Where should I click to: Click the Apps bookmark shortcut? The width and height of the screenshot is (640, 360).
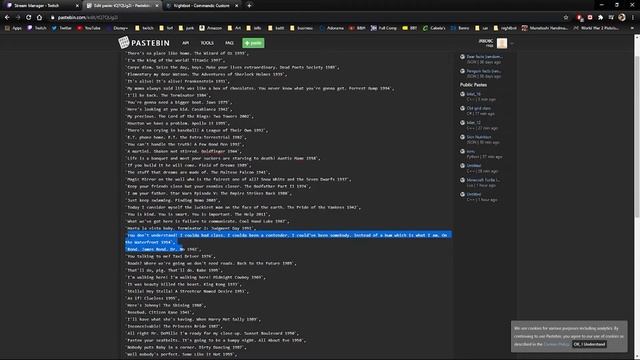point(13,28)
